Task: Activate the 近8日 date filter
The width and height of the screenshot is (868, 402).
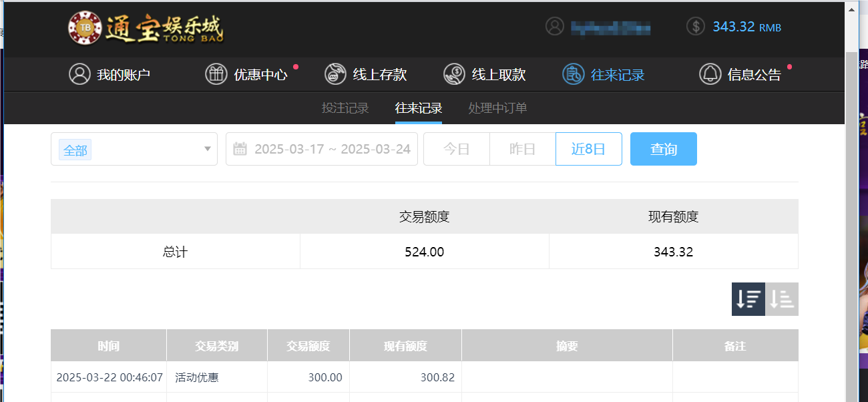Action: click(588, 148)
